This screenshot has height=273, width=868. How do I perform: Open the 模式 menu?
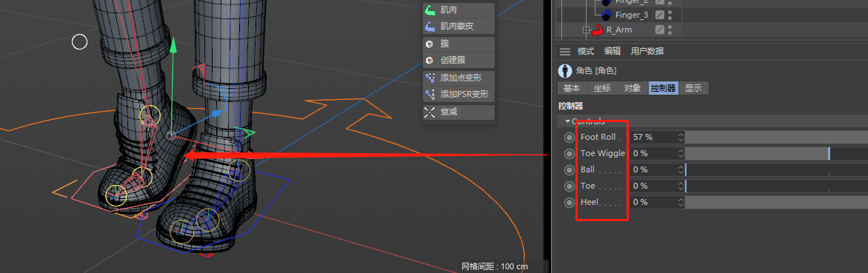(586, 51)
